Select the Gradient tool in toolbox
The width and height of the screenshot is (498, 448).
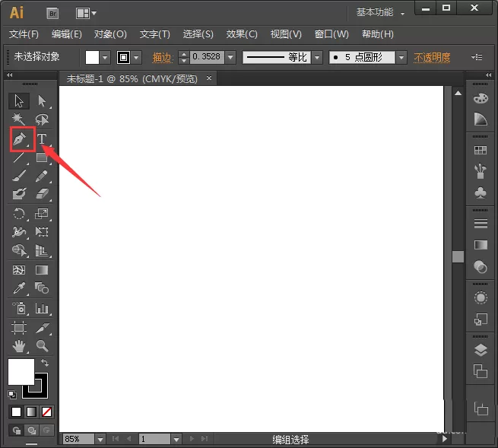pos(42,270)
